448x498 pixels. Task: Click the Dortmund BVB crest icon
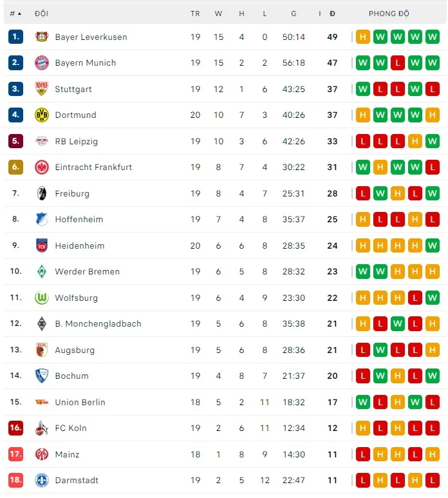click(x=42, y=115)
